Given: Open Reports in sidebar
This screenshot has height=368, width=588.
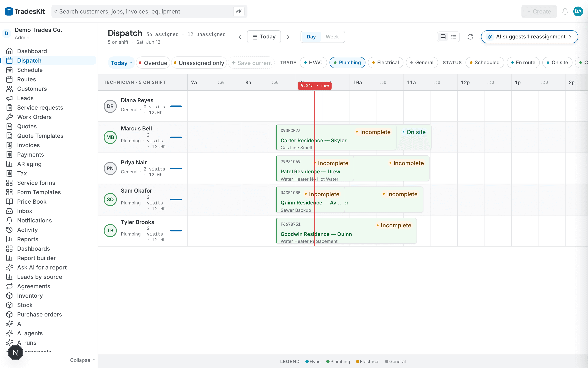Looking at the screenshot, I should click(49, 239).
